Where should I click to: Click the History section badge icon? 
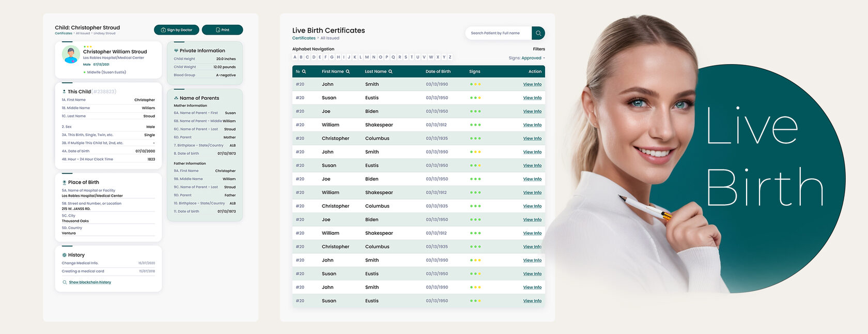tap(64, 255)
